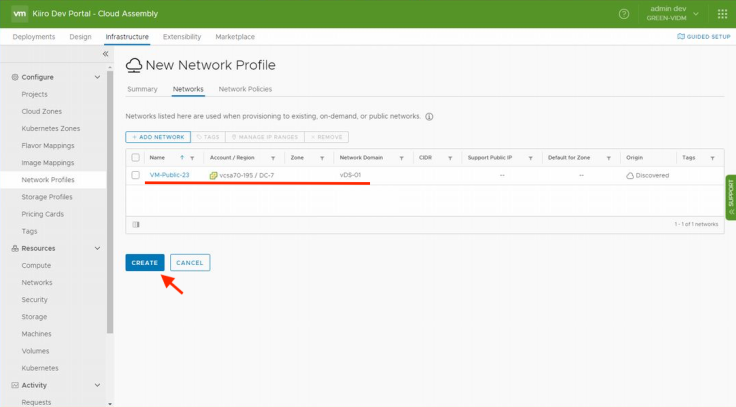The width and height of the screenshot is (736, 407).
Task: Open the Name column filter icon
Action: coord(192,158)
